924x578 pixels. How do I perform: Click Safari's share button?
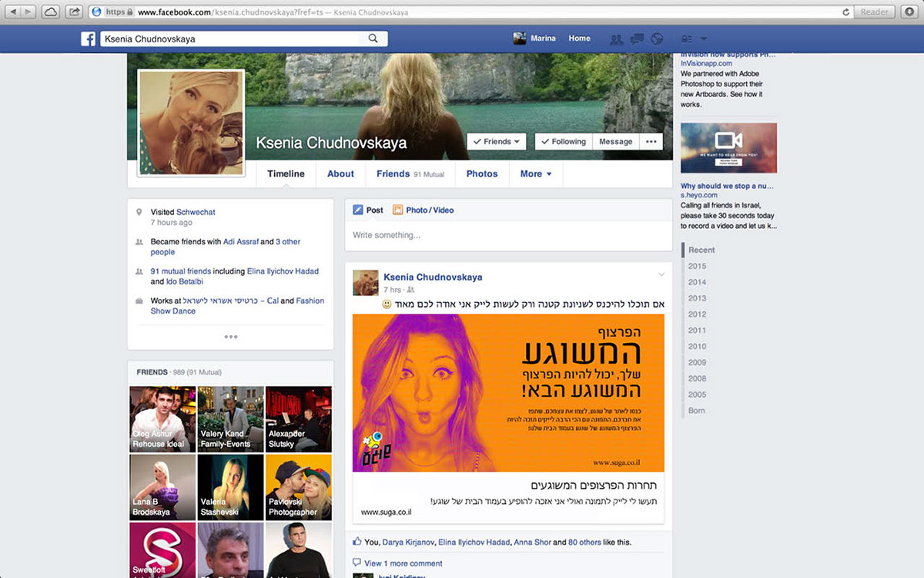click(x=75, y=12)
